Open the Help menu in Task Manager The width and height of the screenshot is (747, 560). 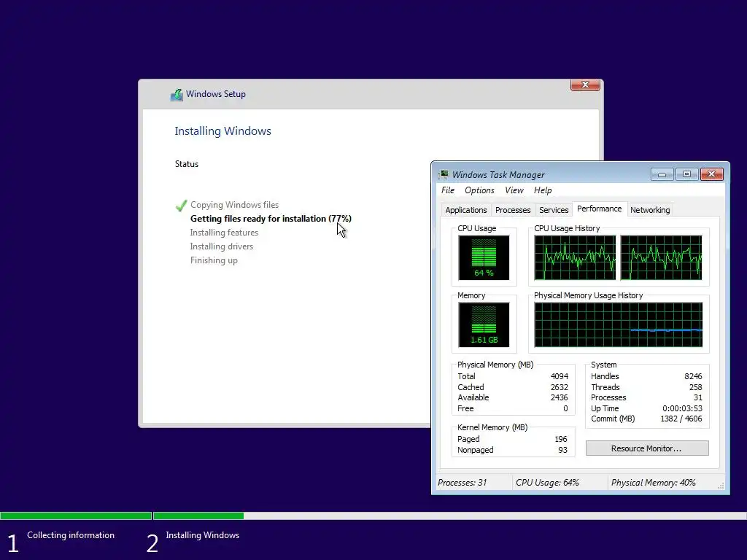click(543, 190)
